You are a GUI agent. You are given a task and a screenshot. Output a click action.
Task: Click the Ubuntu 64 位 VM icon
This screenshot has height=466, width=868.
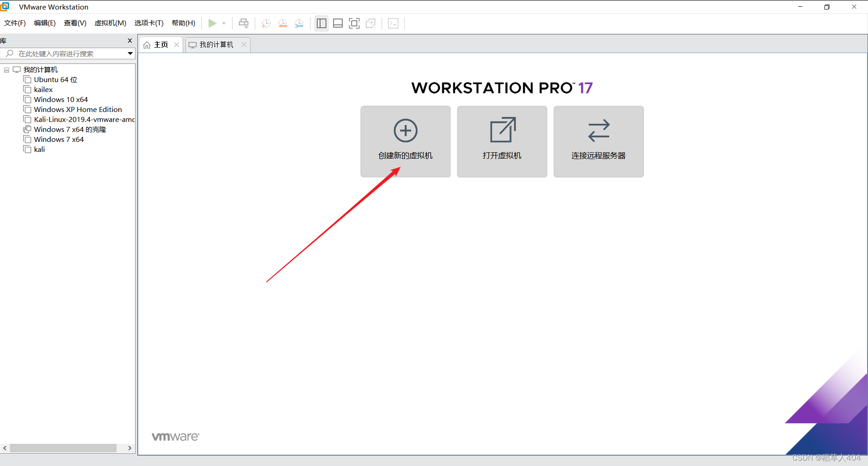click(x=27, y=80)
